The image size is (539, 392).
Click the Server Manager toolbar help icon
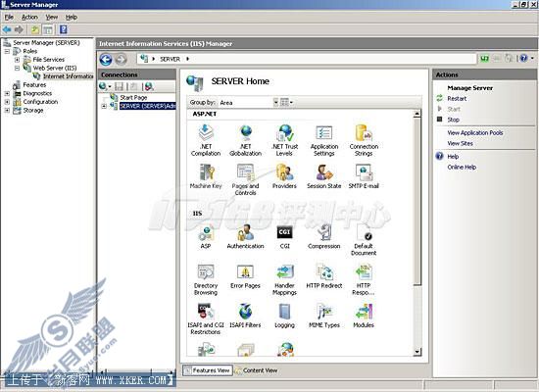[x=64, y=29]
